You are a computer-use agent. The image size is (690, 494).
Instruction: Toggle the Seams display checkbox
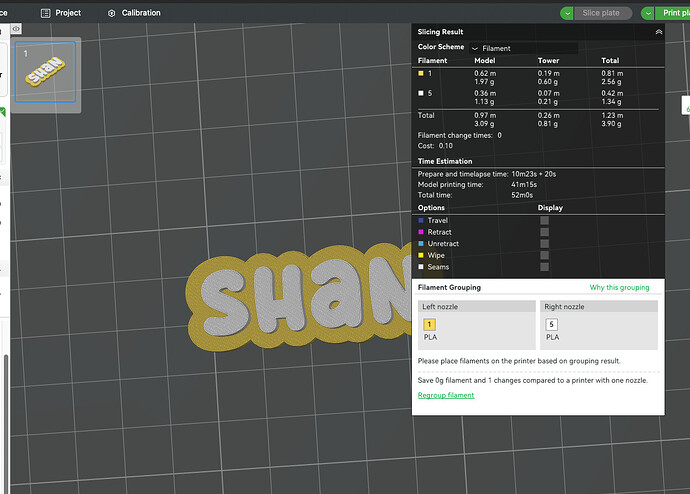point(544,267)
